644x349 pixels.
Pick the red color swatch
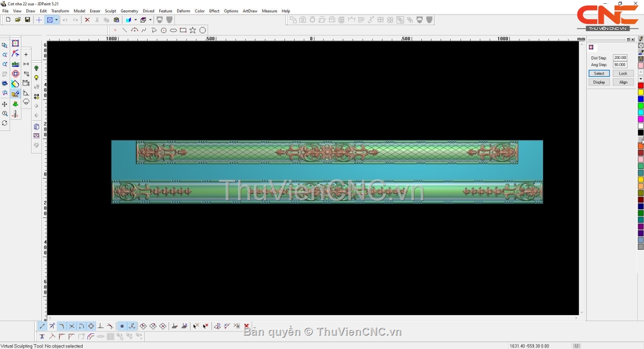pyautogui.click(x=641, y=86)
